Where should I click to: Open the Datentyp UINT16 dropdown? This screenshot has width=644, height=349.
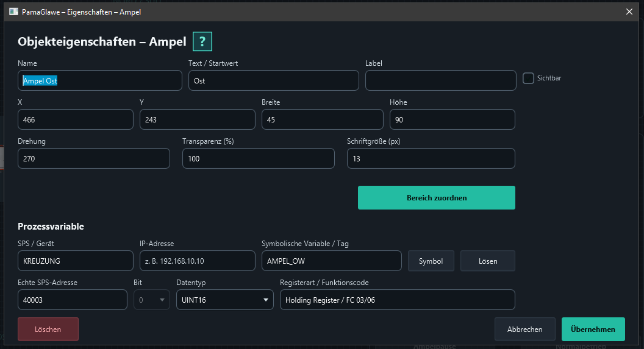point(224,300)
